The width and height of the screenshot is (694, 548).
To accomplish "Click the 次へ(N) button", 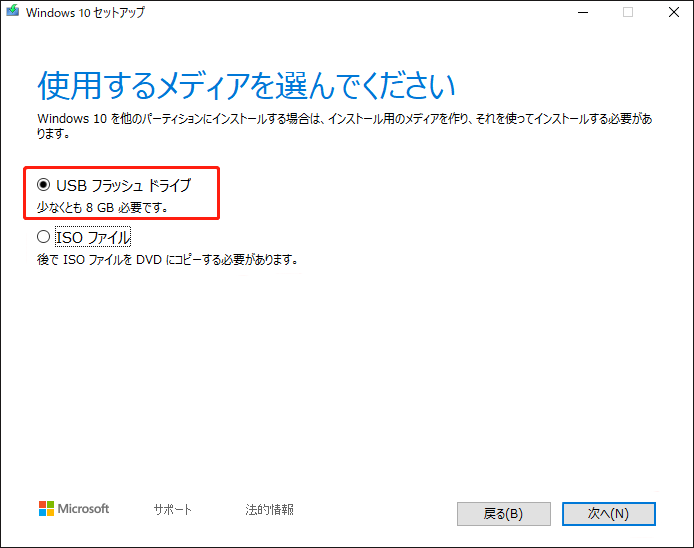I will [x=609, y=513].
